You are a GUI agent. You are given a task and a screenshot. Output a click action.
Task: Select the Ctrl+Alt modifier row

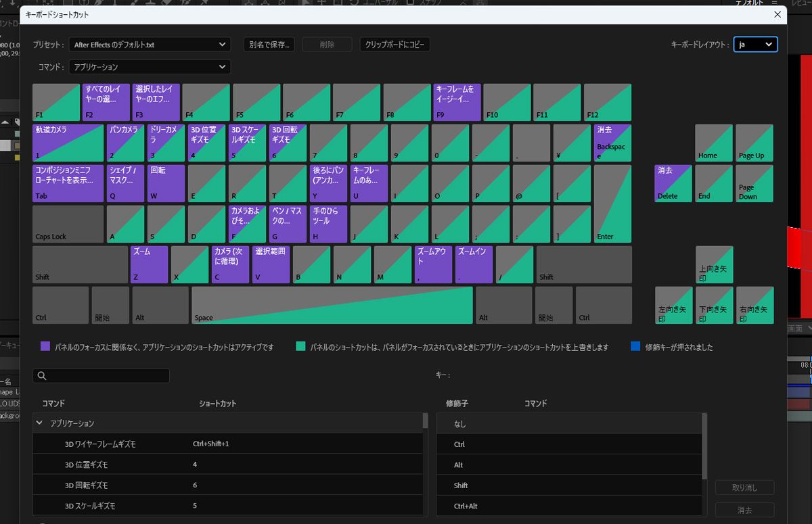point(569,506)
